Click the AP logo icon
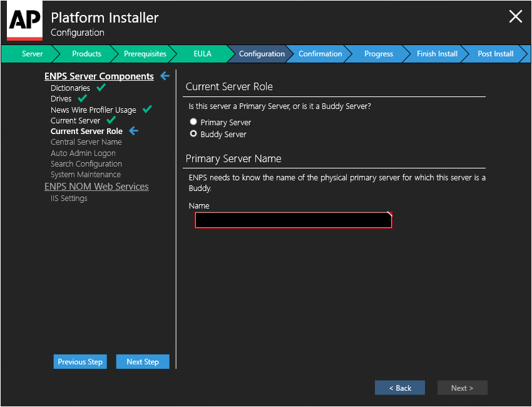This screenshot has height=407, width=532. tap(24, 21)
